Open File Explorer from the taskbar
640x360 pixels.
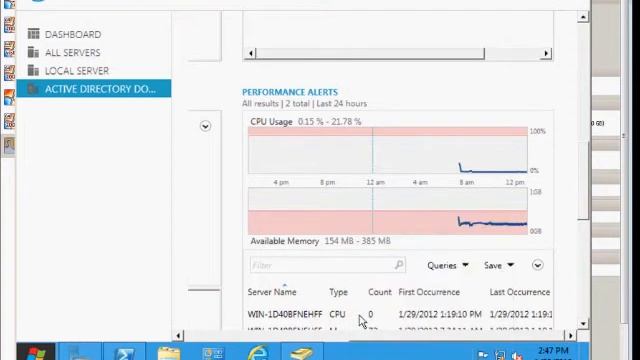click(x=169, y=352)
